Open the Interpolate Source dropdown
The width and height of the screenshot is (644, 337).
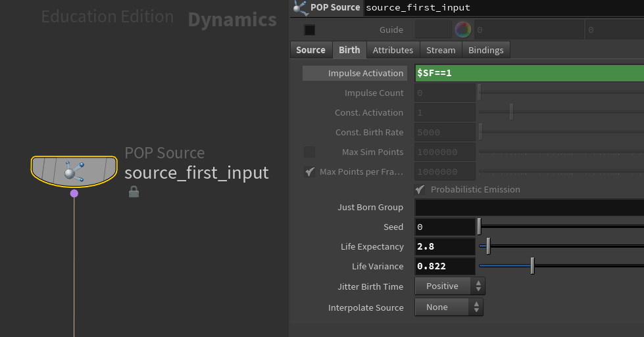click(x=449, y=307)
